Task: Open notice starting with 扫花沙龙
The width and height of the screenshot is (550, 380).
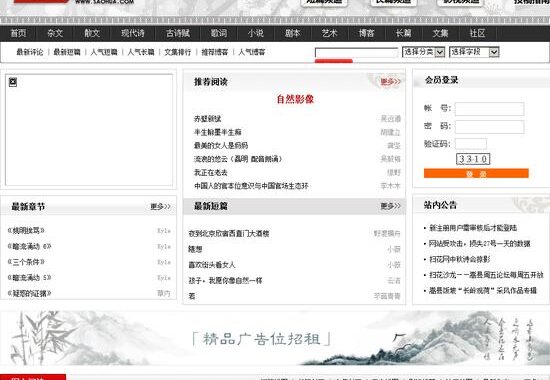Action: pos(486,275)
